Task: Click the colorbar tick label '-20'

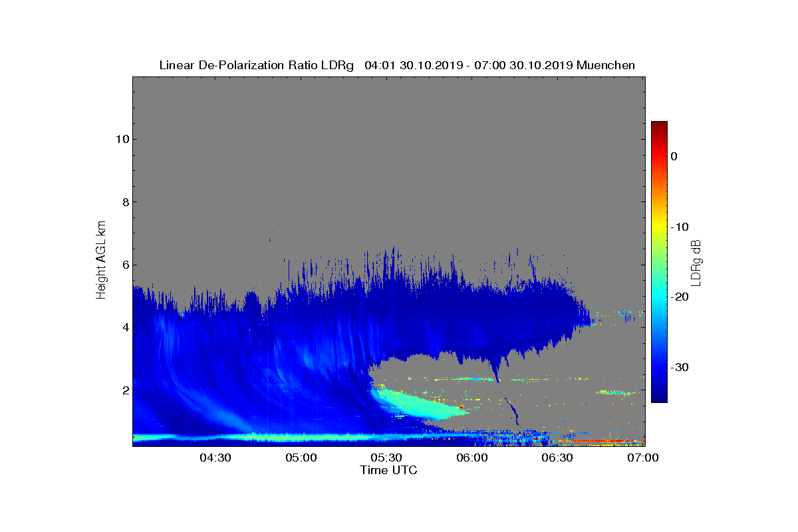Action: pyautogui.click(x=679, y=297)
